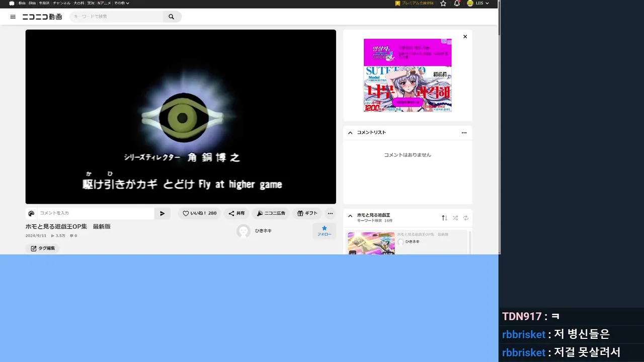Open 実況 in the top navigation
The height and width of the screenshot is (362, 644).
91,3
